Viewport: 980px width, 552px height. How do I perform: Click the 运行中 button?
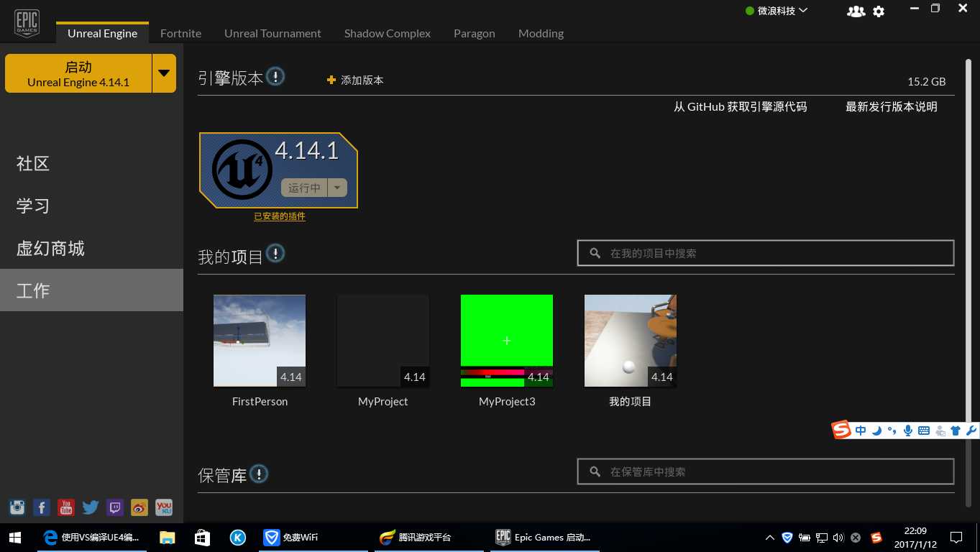coord(304,188)
